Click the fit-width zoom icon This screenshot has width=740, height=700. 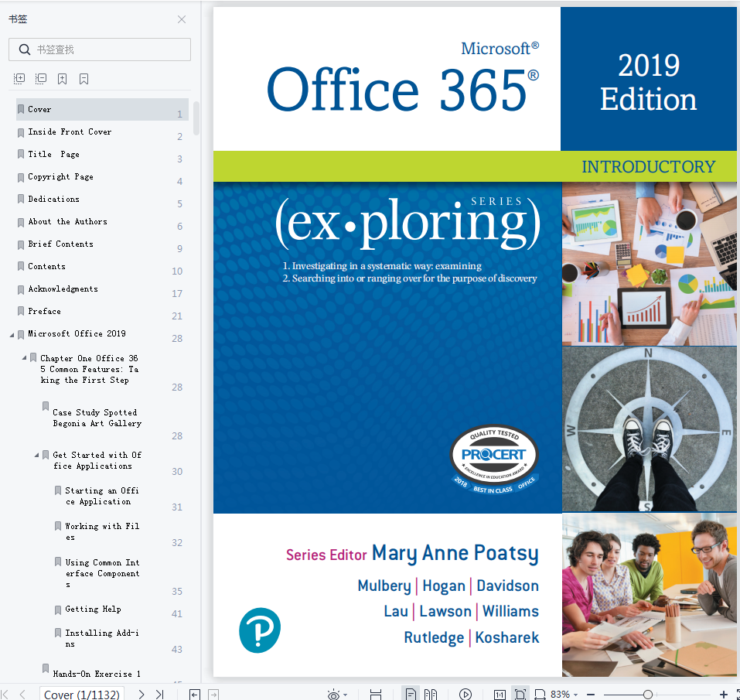[x=540, y=694]
